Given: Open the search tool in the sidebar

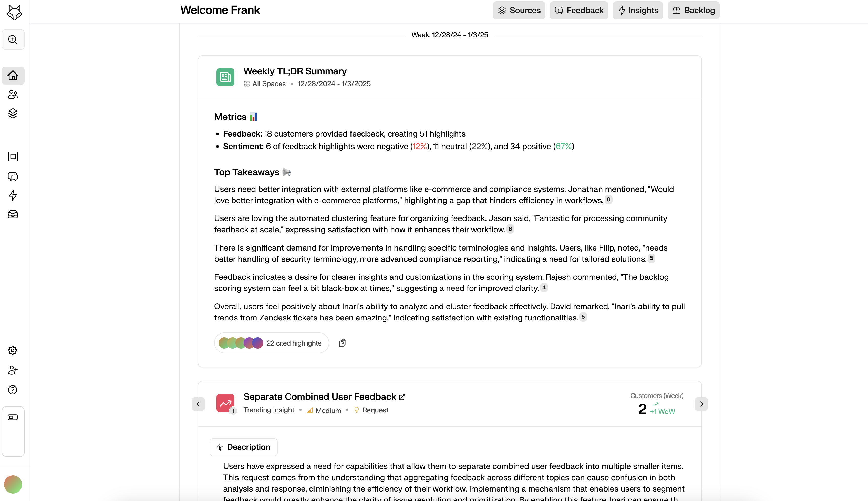Looking at the screenshot, I should point(13,39).
